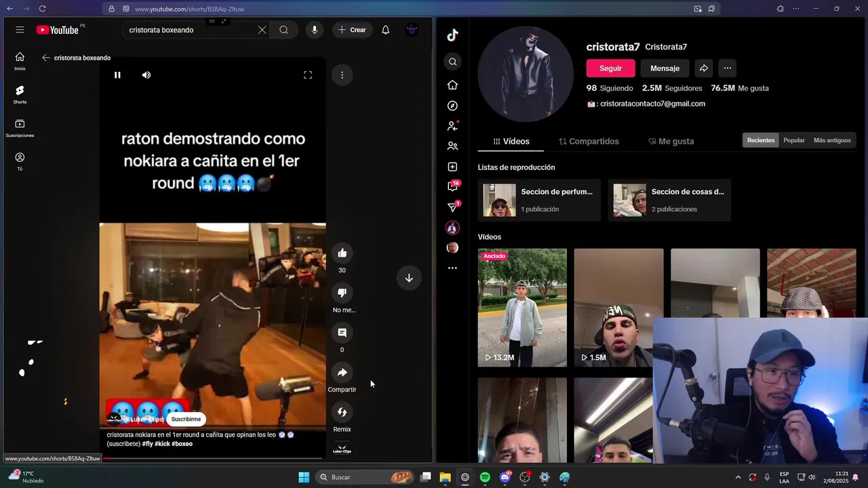Open the Short's comments
The width and height of the screenshot is (868, 488).
click(342, 333)
